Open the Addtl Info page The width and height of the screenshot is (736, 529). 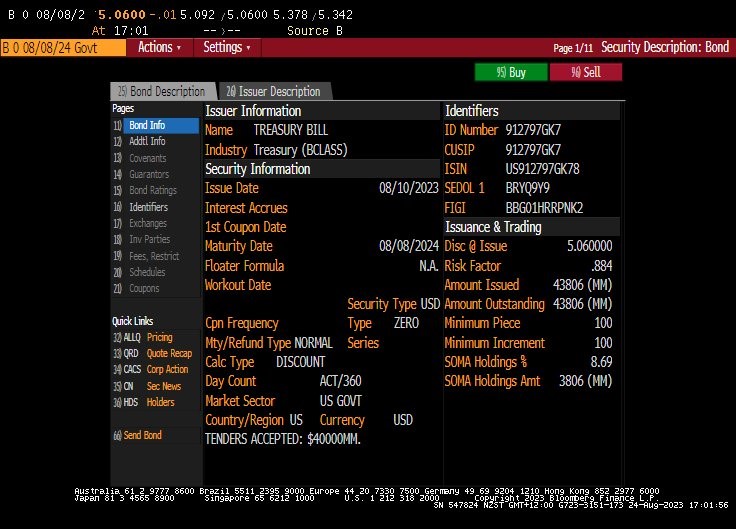click(x=156, y=141)
